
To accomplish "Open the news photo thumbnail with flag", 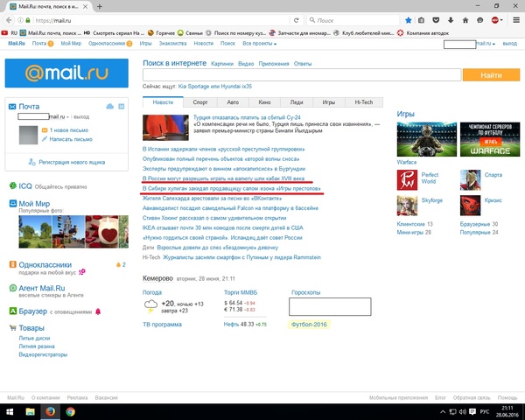I will point(165,128).
